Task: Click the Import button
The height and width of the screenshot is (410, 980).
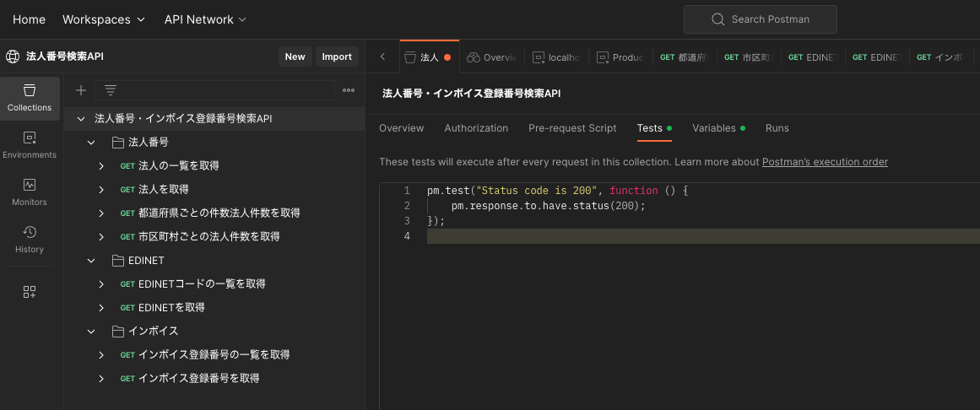Action: click(337, 57)
